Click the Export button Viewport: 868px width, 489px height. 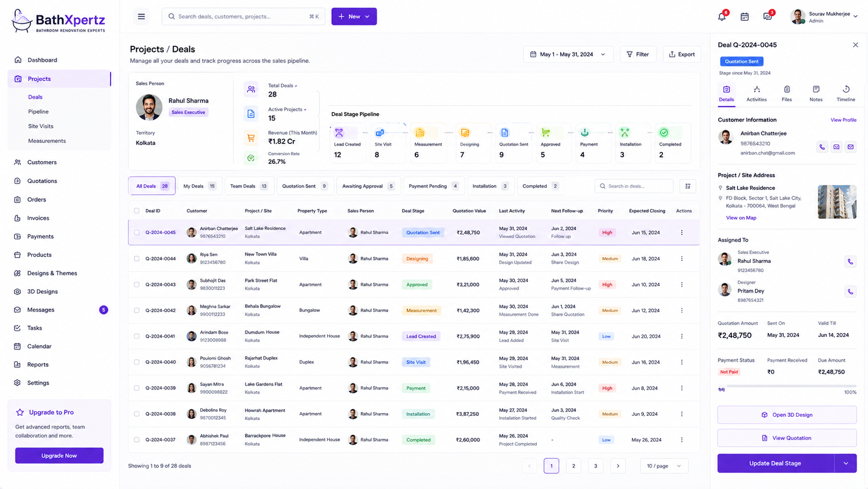tap(682, 54)
